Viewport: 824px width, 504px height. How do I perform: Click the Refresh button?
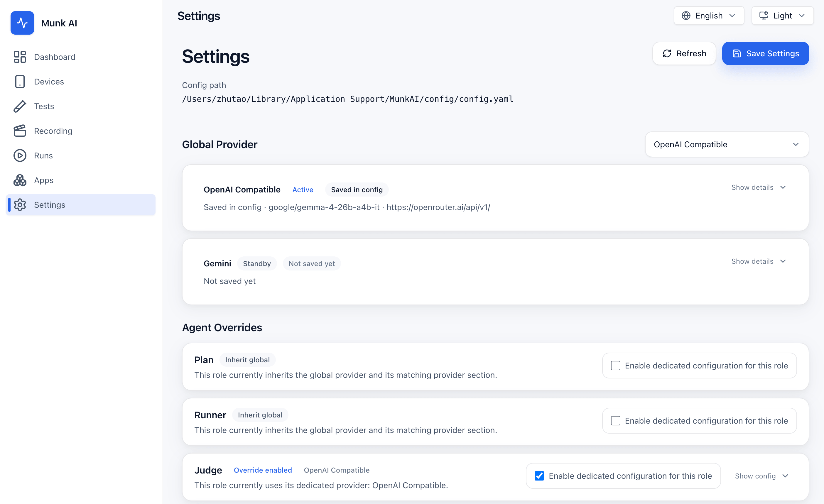(684, 53)
